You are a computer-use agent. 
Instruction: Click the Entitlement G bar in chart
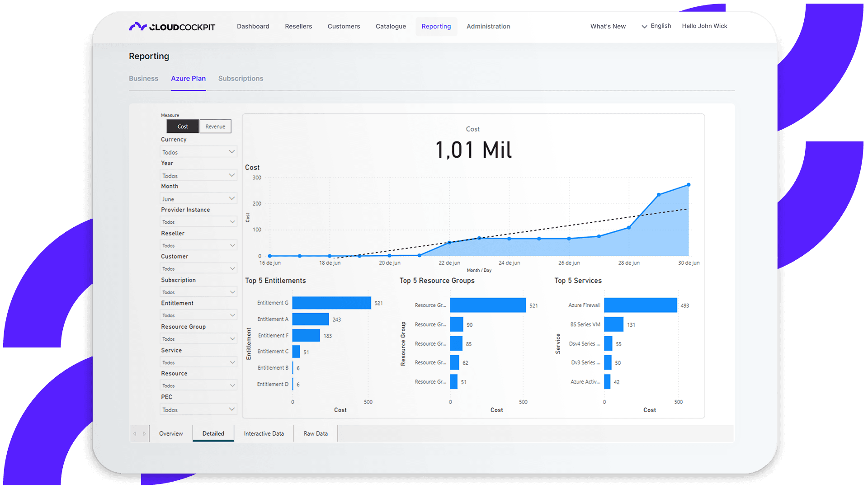pyautogui.click(x=331, y=303)
